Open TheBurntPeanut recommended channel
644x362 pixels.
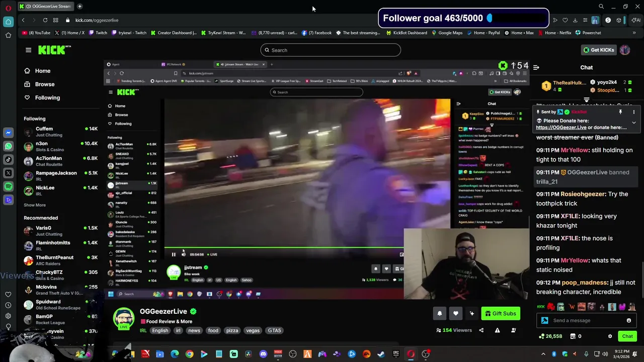pos(60,260)
